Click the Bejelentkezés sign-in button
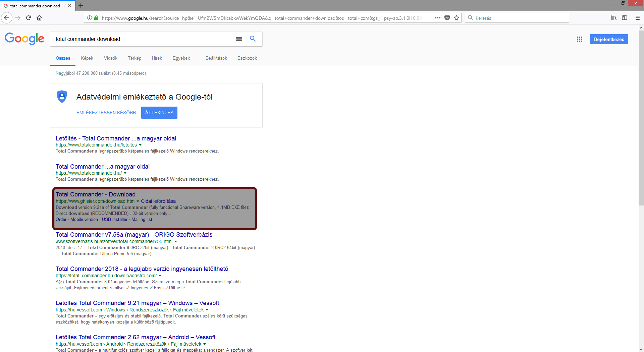 tap(608, 39)
